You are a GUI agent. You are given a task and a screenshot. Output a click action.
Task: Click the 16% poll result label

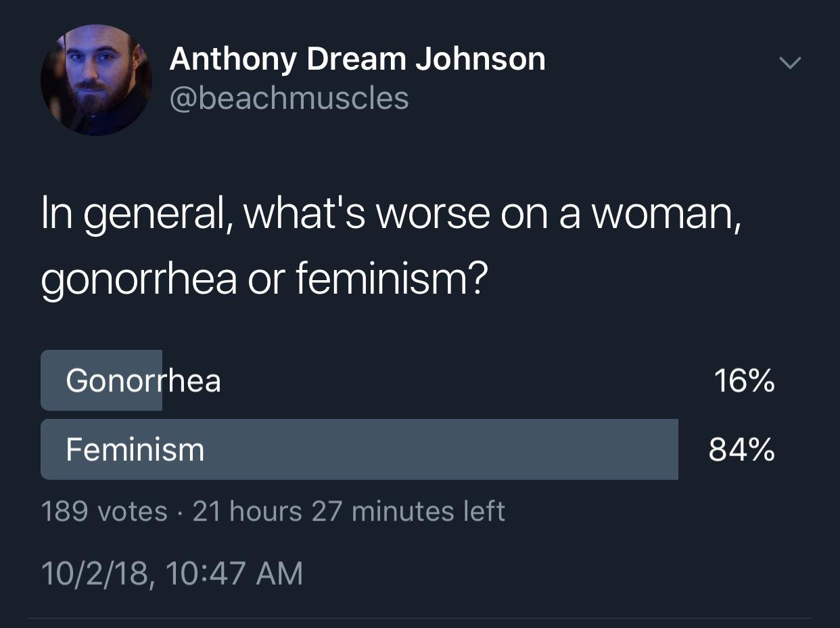[x=744, y=381]
